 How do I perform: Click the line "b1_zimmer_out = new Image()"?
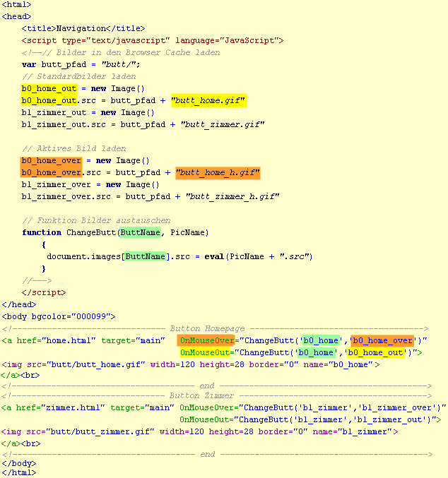point(88,113)
